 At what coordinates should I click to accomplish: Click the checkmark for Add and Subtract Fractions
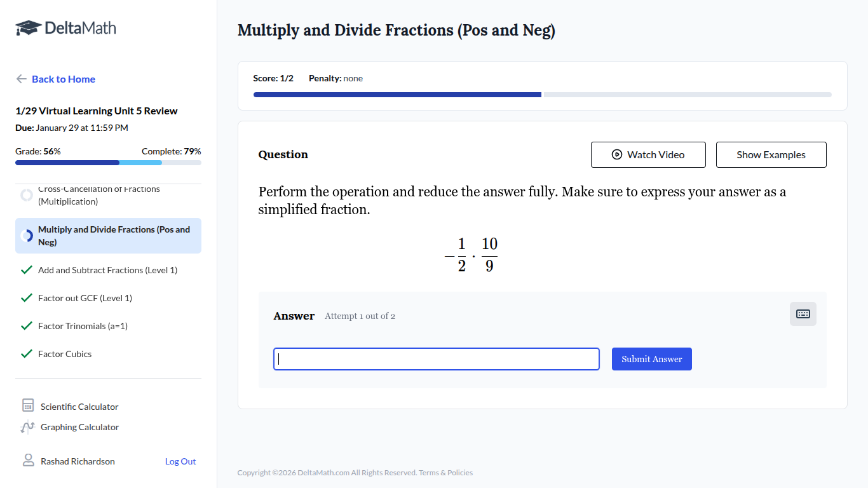[26, 269]
